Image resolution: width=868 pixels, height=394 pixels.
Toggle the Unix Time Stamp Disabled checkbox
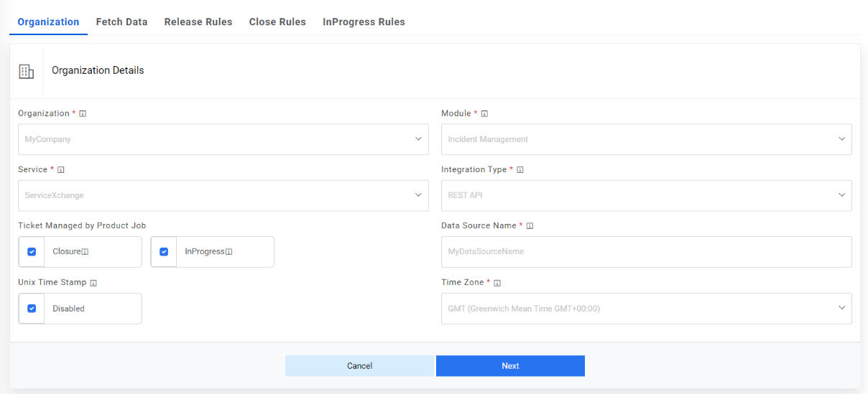click(x=32, y=309)
